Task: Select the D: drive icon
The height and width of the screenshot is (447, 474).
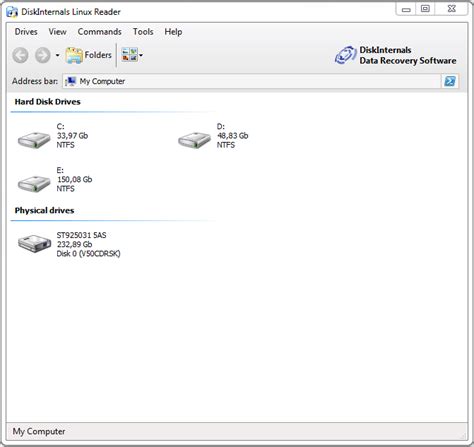Action: click(194, 139)
